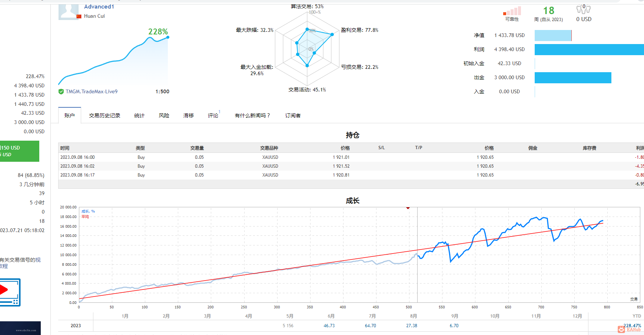644x335 pixels.
Task: Open the trading signals video tutorial link
Action: click(x=20, y=263)
